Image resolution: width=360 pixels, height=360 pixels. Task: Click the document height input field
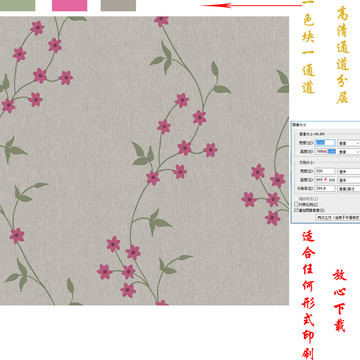(325, 180)
